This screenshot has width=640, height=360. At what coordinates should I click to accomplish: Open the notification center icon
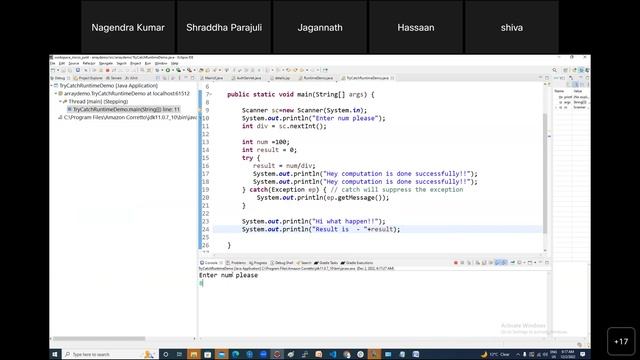pyautogui.click(x=582, y=354)
